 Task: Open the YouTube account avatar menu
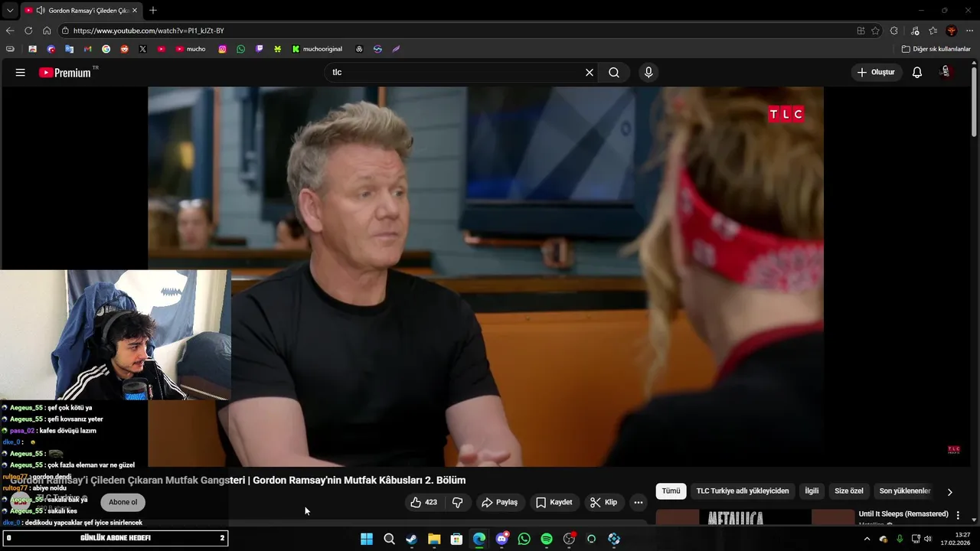[x=946, y=72]
